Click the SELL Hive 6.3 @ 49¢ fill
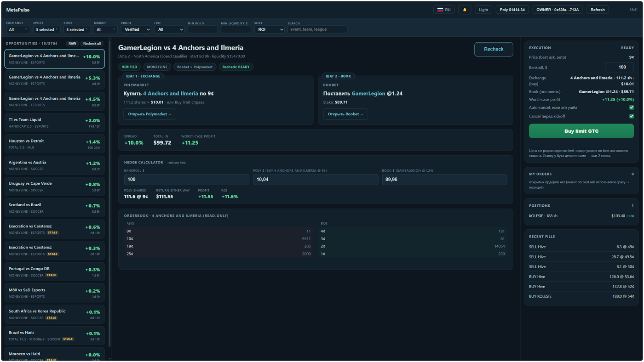The height and width of the screenshot is (362, 644). [x=581, y=247]
